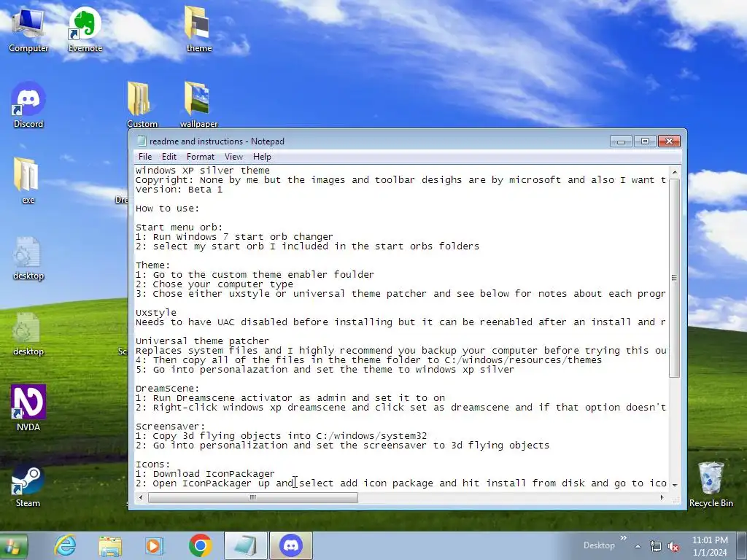Click the line 'Version: Beta 1'
Screen dimensions: 747x560
click(179, 190)
